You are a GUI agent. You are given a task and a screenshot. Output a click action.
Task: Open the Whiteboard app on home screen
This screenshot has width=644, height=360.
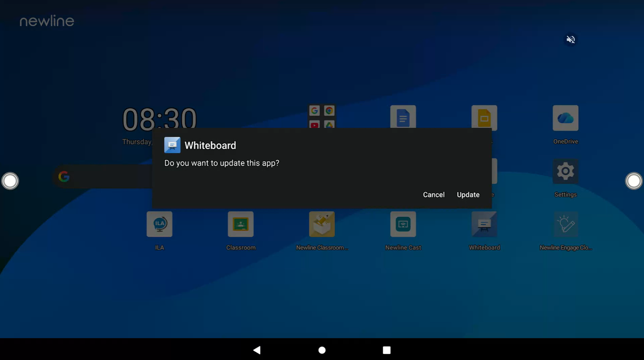coord(484,224)
